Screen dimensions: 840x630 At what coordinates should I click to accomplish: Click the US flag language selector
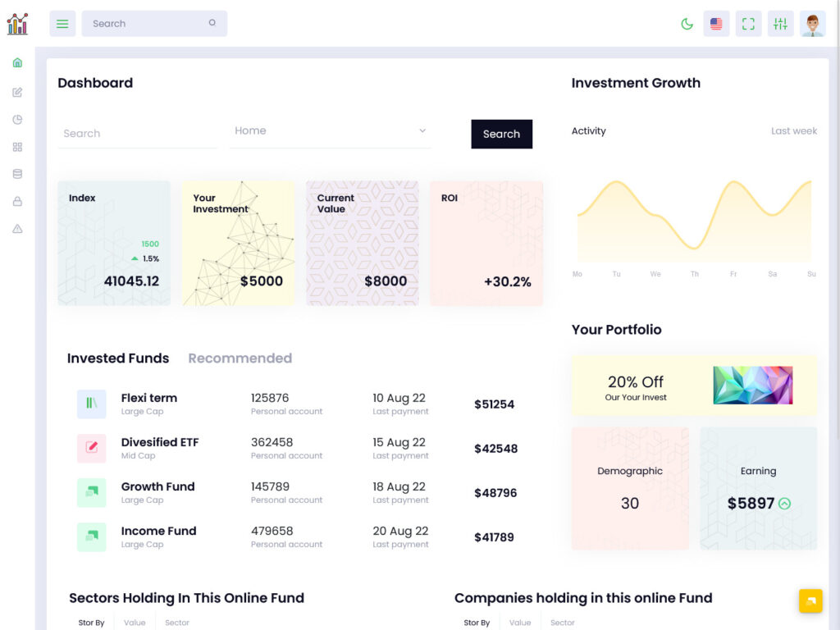[716, 24]
